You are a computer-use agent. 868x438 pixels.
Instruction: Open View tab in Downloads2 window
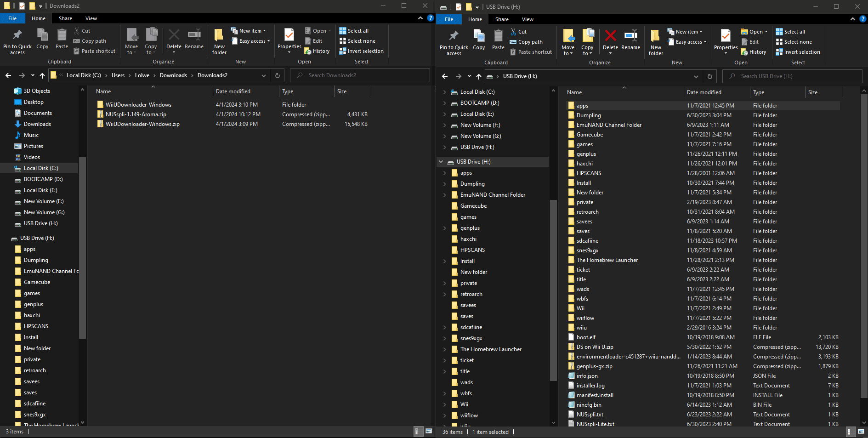[91, 18]
